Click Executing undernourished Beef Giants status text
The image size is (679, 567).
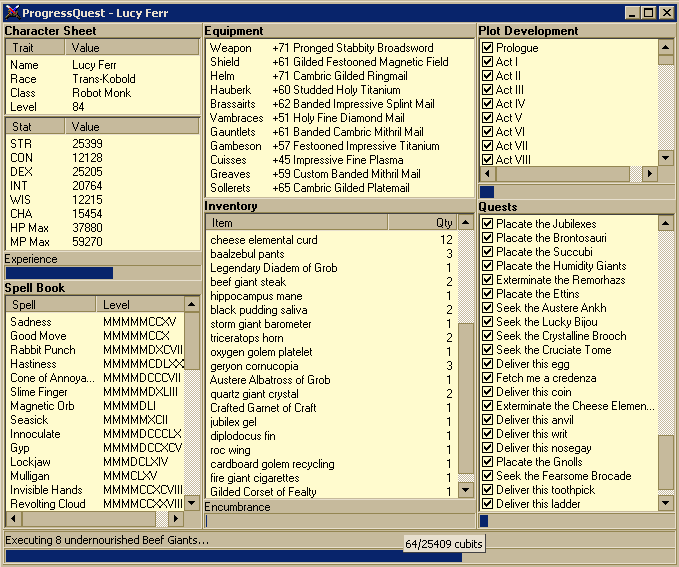click(107, 540)
